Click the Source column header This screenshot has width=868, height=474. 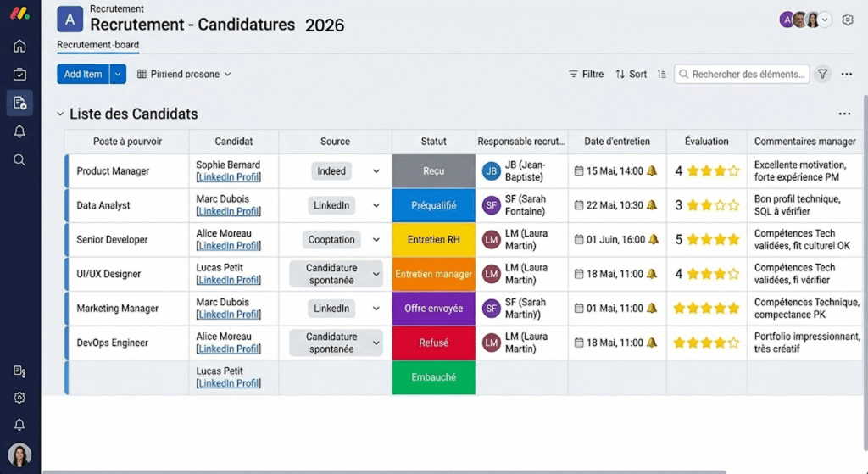click(x=335, y=142)
